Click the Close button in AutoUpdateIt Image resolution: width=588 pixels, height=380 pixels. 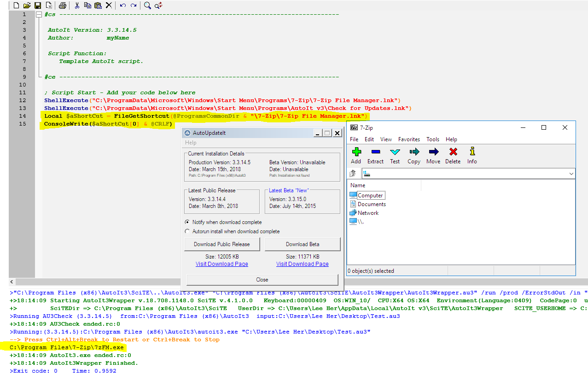[262, 280]
